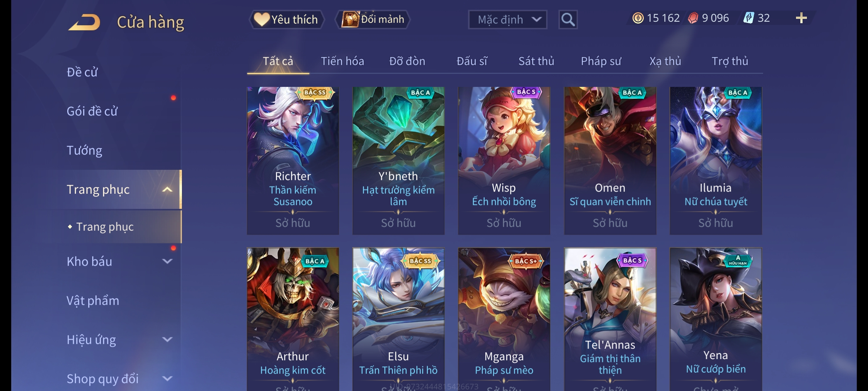Open Tướng in the sidebar
This screenshot has width=868, height=391.
pos(84,150)
